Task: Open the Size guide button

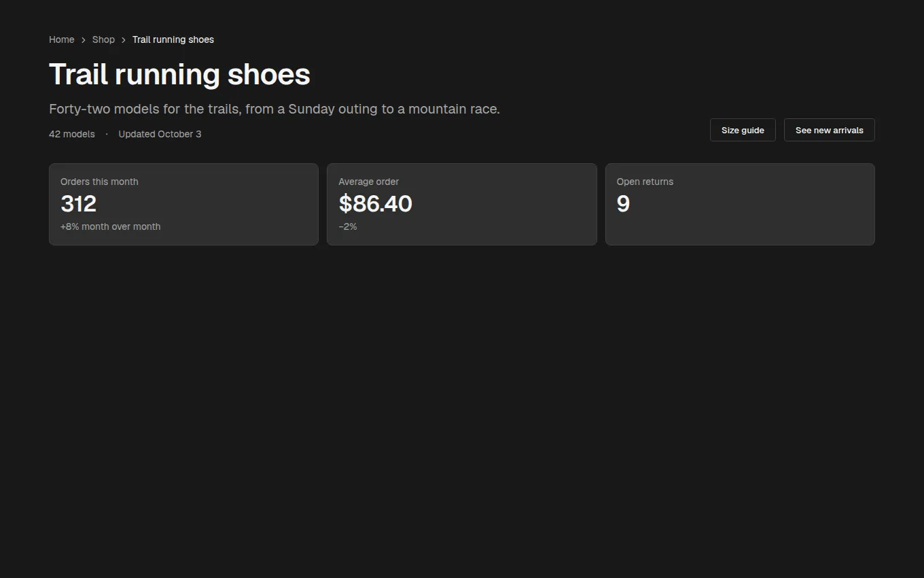Action: [743, 130]
